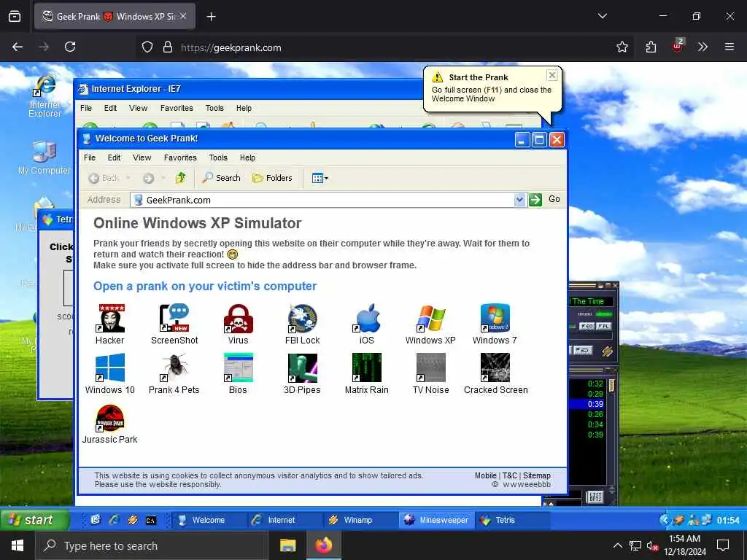Open the Hacker prank shortcut

coord(111,324)
